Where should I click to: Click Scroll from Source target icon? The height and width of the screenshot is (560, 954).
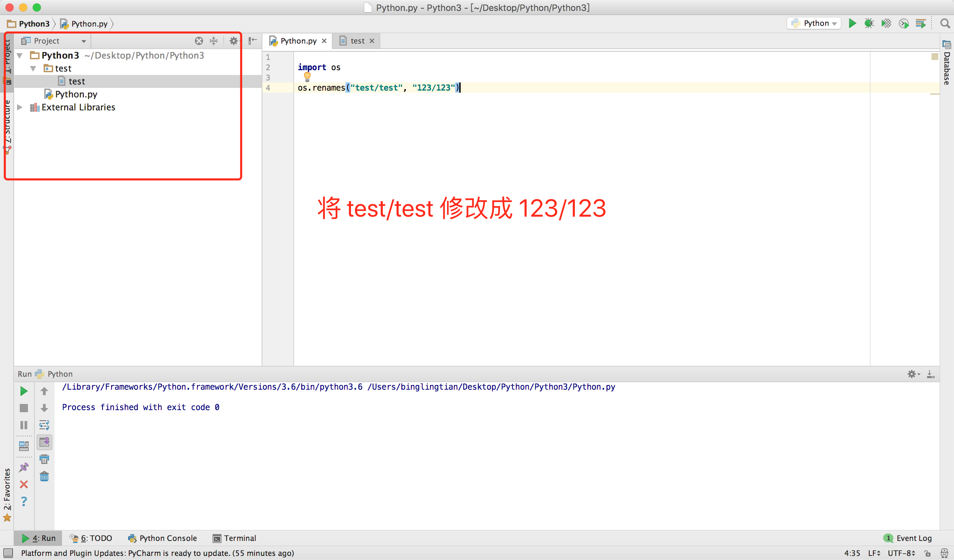point(199,41)
